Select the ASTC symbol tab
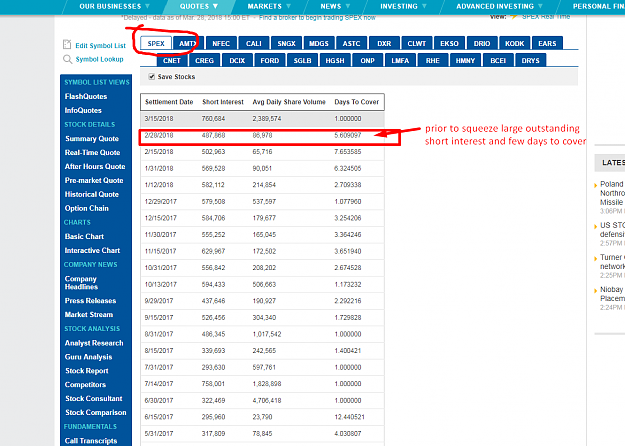This screenshot has width=625, height=446. click(x=352, y=43)
